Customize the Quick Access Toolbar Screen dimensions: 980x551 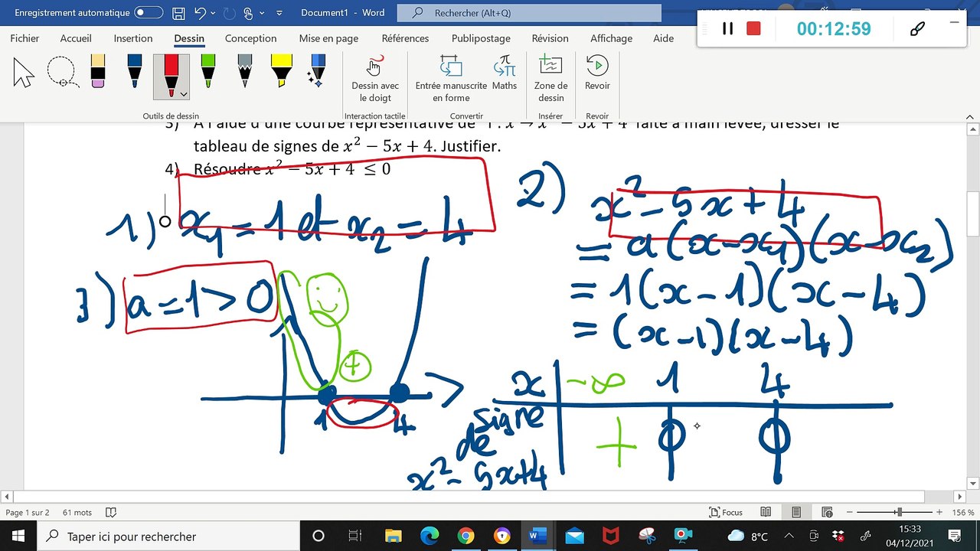(x=279, y=14)
